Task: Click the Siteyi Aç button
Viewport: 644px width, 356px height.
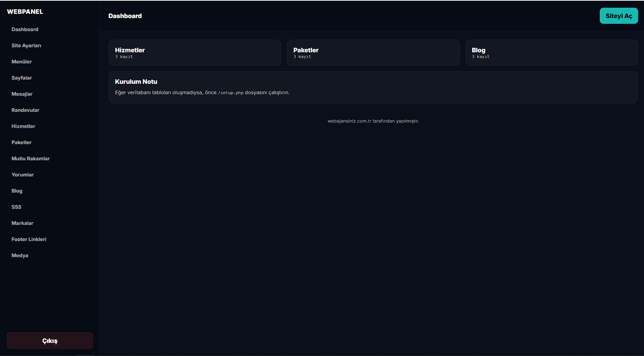Action: [x=619, y=16]
